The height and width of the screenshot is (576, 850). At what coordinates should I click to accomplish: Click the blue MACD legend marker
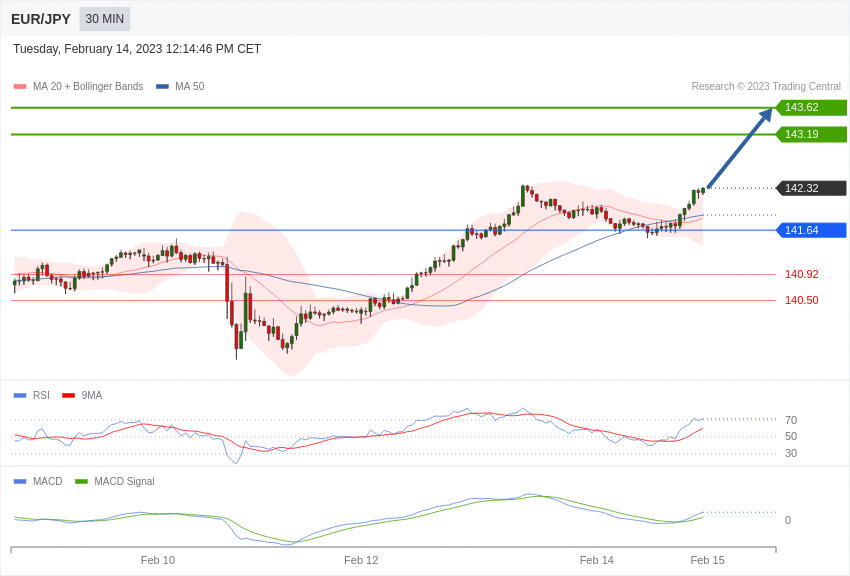(x=20, y=481)
